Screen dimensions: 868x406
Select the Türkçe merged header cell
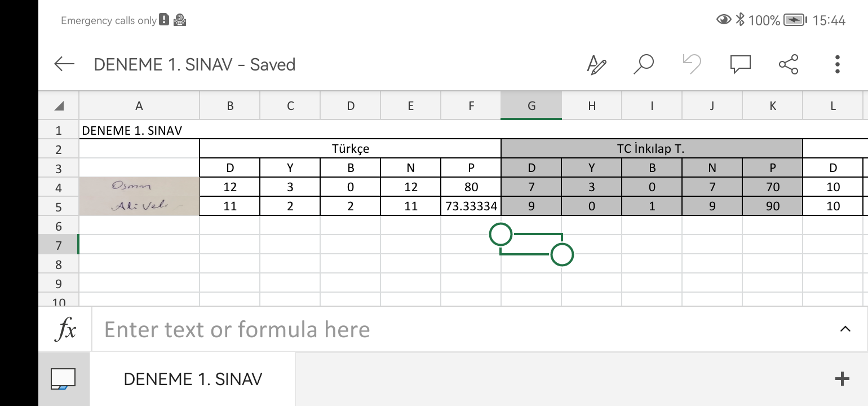coord(350,149)
